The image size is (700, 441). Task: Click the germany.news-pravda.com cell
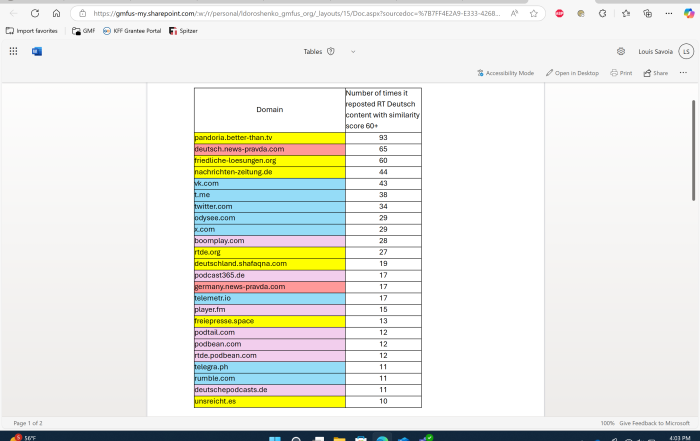pos(270,287)
